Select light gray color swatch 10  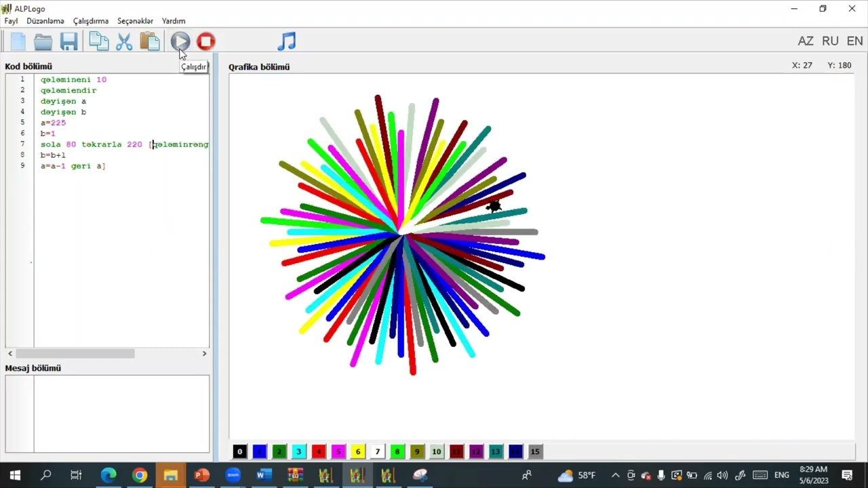[436, 451]
